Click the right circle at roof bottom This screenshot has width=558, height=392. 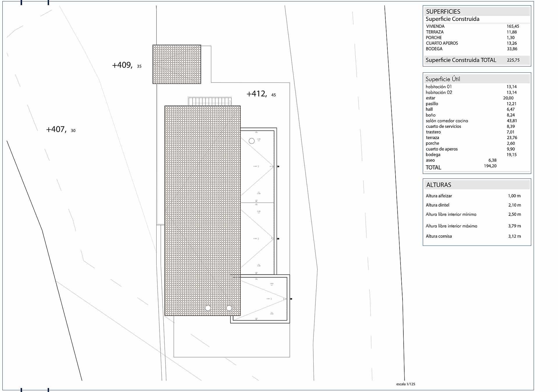click(x=229, y=308)
